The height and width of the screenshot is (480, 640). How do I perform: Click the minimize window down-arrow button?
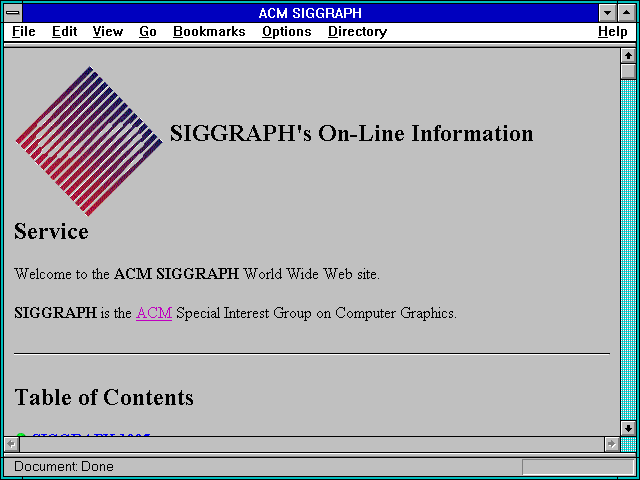(x=607, y=13)
